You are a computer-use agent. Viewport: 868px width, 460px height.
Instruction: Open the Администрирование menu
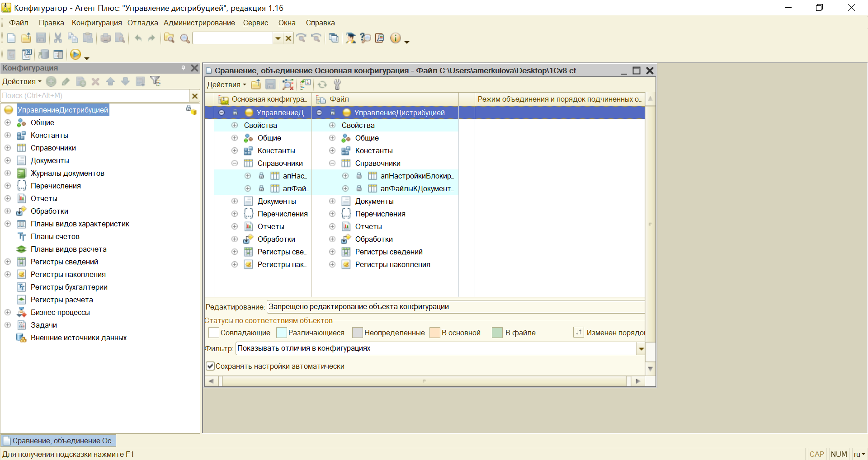199,23
